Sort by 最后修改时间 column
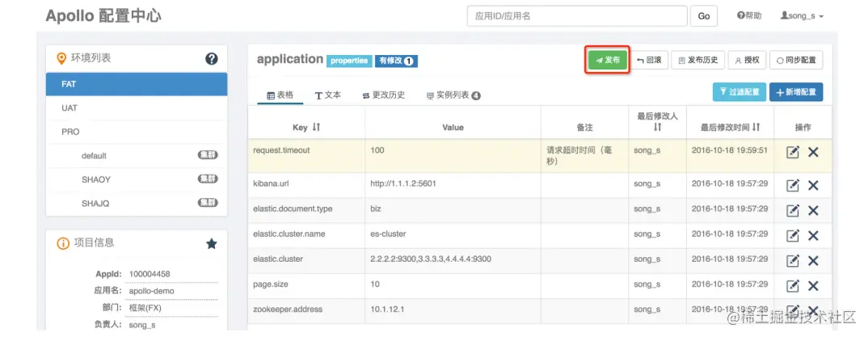 tap(756, 127)
